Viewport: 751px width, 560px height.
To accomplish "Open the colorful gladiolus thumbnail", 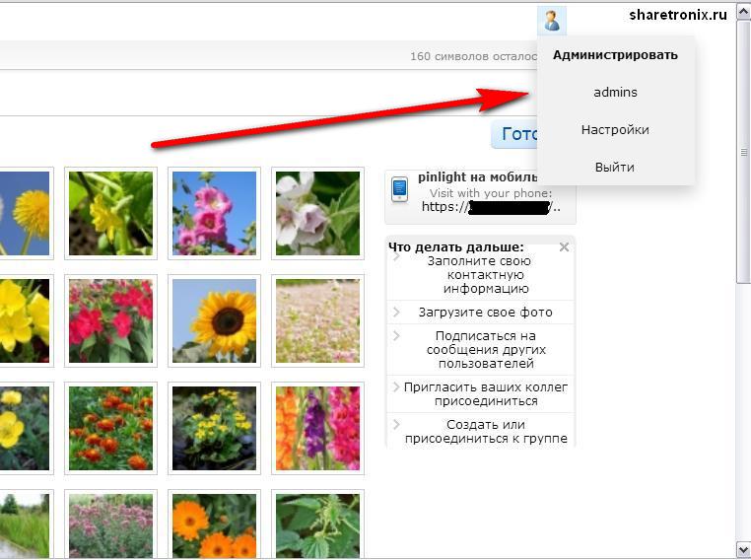I will pos(317,428).
